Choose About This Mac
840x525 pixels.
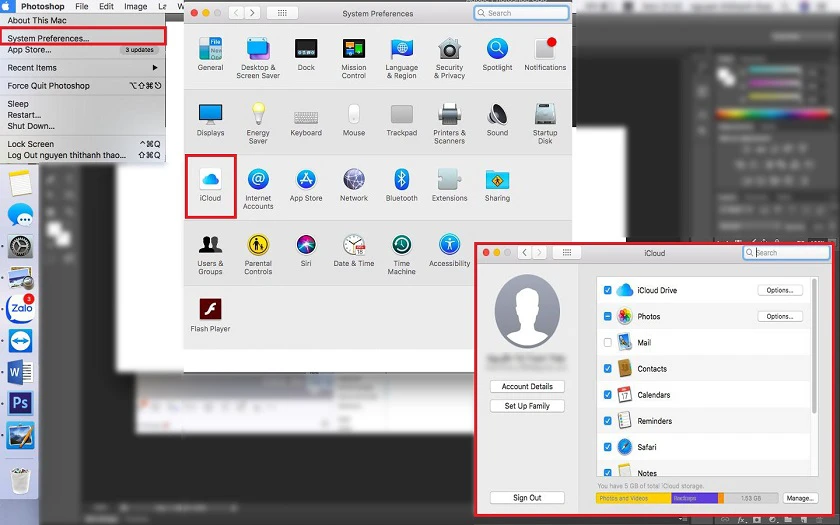click(82, 20)
